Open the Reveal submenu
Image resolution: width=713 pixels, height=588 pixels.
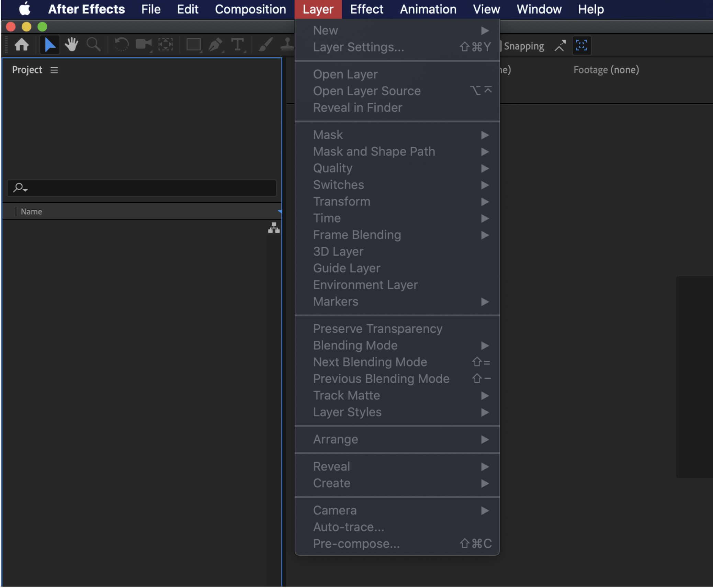click(397, 466)
